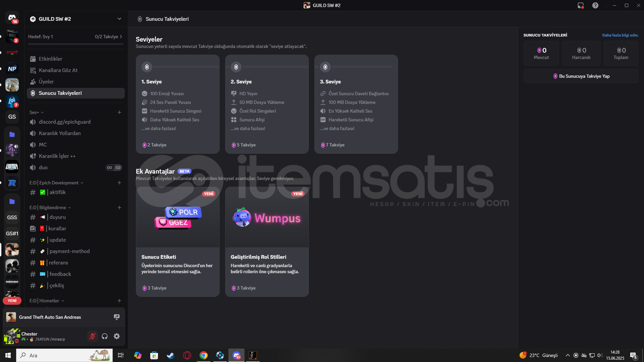
Task: Collapse the E:D | Hizmetler category
Action: (x=47, y=301)
